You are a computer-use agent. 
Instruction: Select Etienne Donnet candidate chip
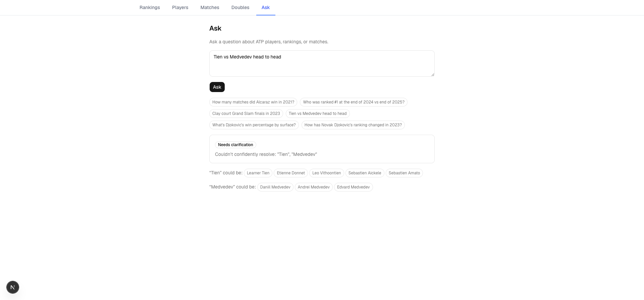[x=291, y=173]
